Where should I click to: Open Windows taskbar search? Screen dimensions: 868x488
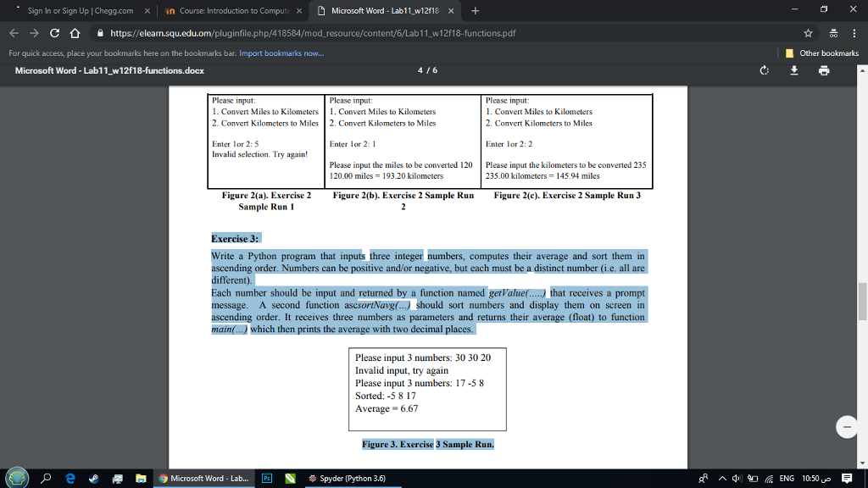46,478
